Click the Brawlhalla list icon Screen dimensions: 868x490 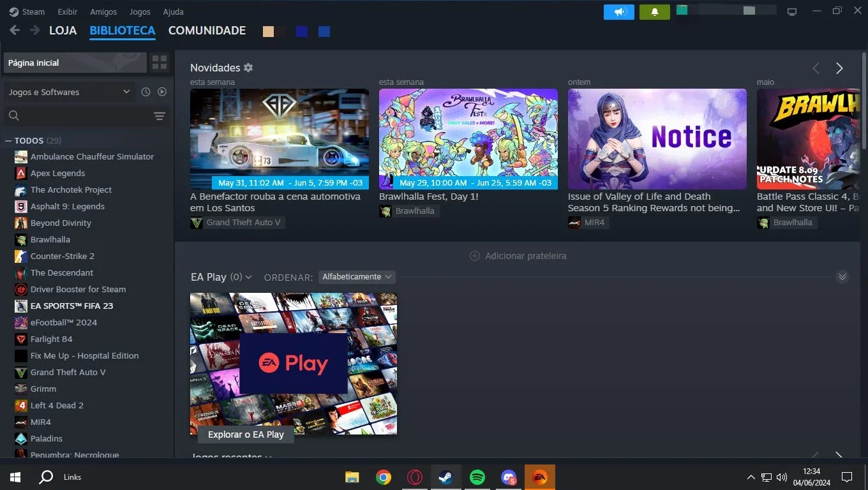point(21,239)
